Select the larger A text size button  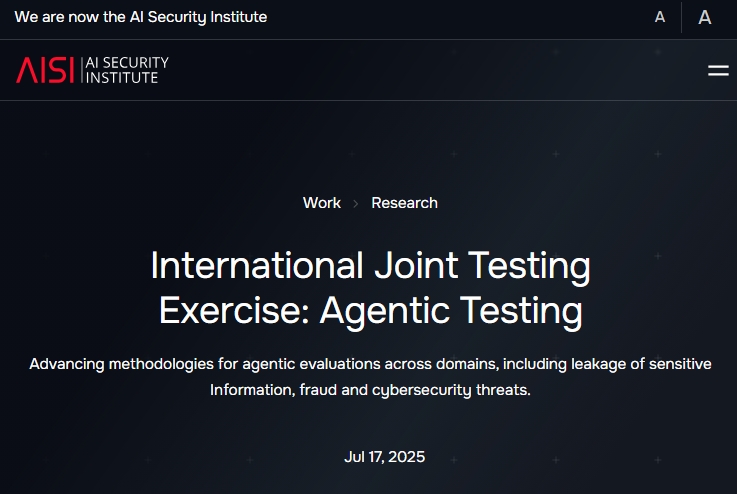tap(705, 17)
